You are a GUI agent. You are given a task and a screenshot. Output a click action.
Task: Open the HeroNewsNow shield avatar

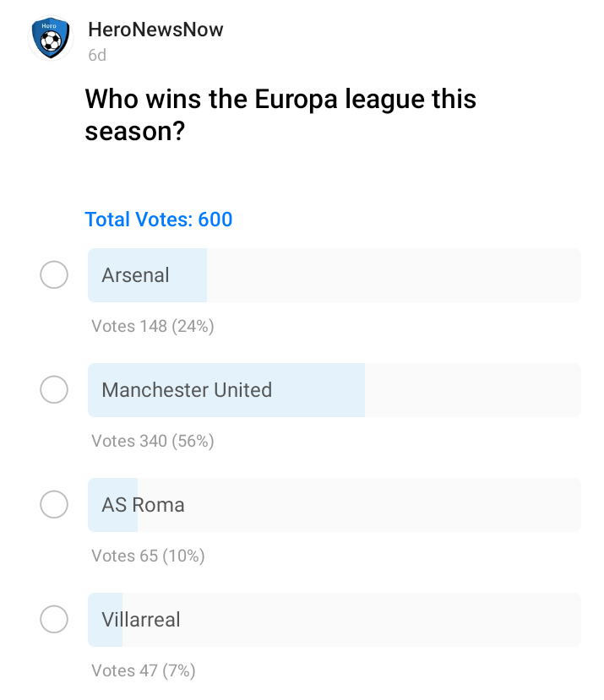coord(51,38)
